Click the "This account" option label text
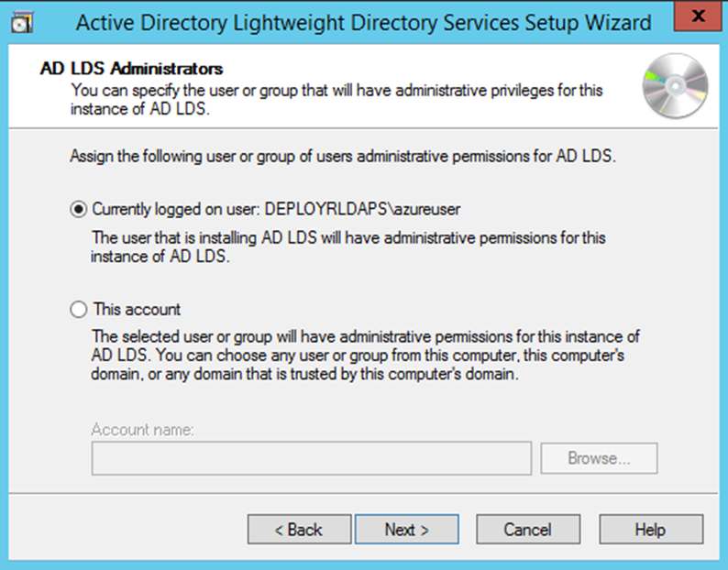Viewport: 728px width, 570px height. [136, 310]
